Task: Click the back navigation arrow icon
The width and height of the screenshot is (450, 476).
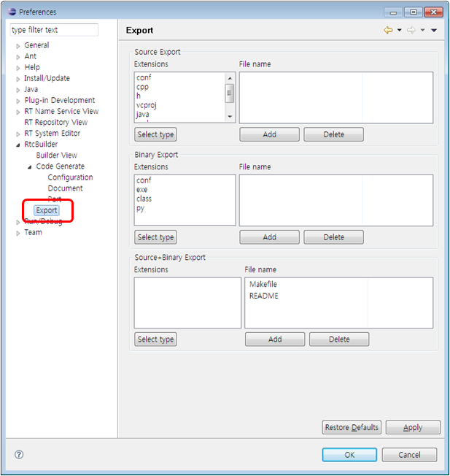Action: pyautogui.click(x=388, y=30)
